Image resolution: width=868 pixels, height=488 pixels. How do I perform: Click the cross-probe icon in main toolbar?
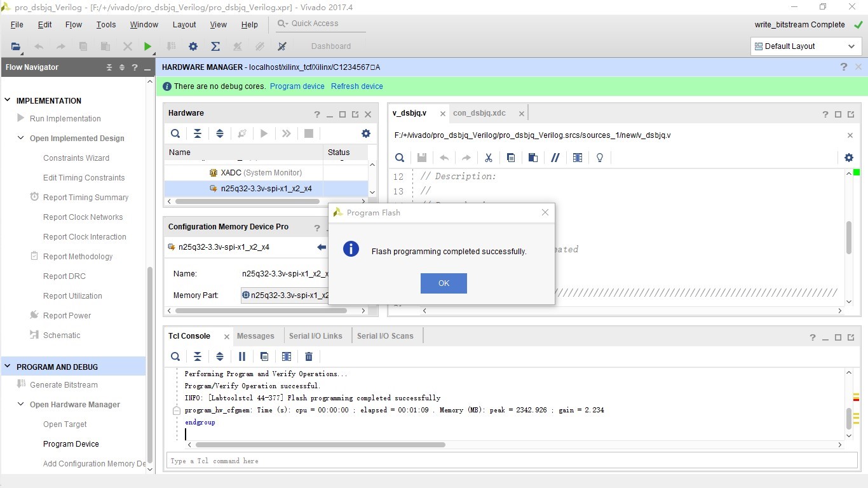click(x=282, y=46)
